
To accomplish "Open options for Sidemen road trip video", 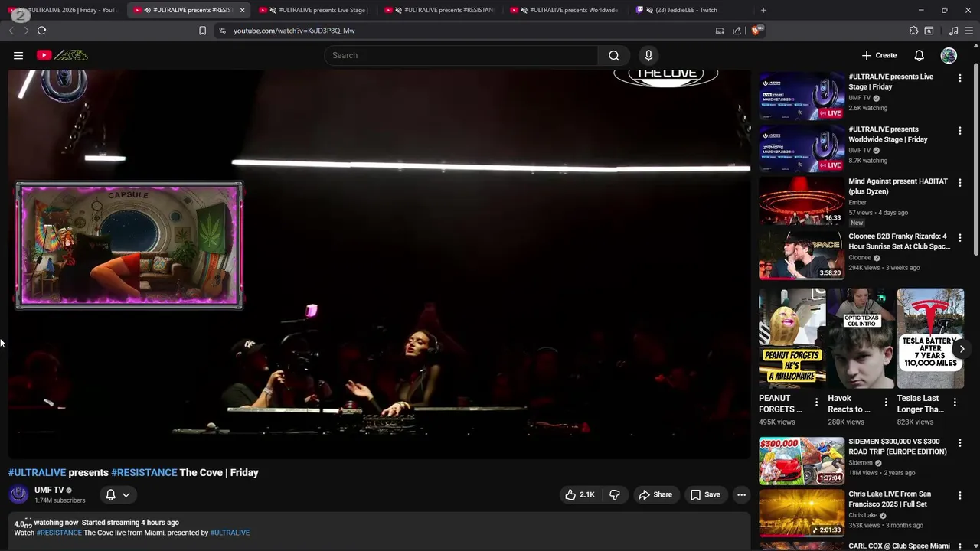I will (x=959, y=443).
